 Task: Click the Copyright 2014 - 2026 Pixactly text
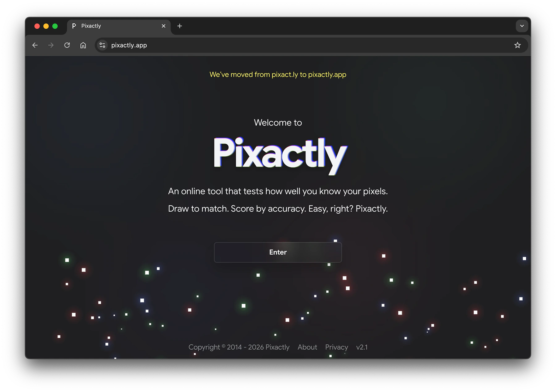(x=239, y=347)
